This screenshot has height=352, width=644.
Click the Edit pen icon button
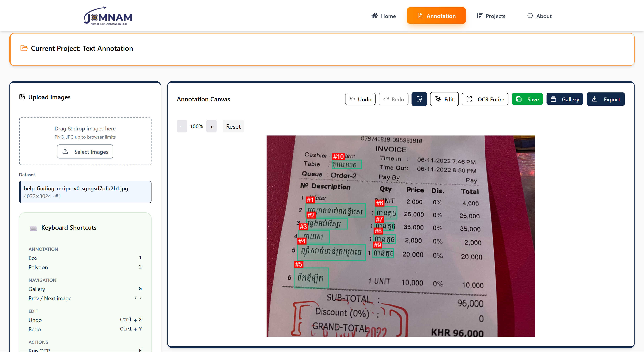444,99
